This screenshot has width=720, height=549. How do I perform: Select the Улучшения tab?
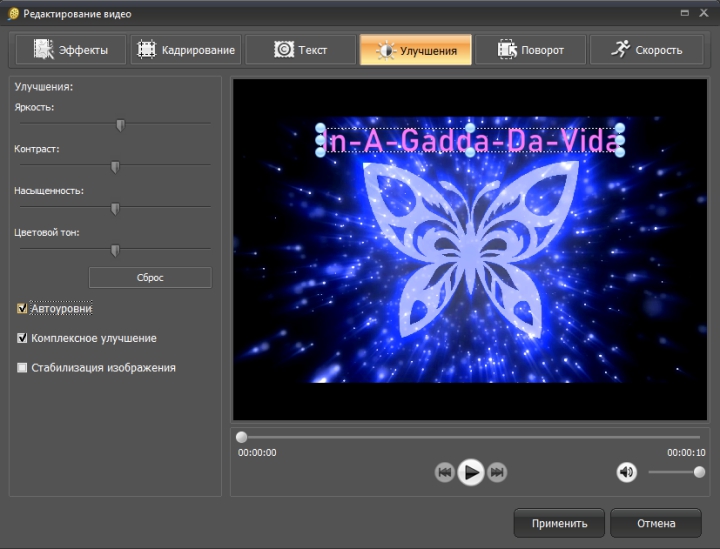click(415, 50)
